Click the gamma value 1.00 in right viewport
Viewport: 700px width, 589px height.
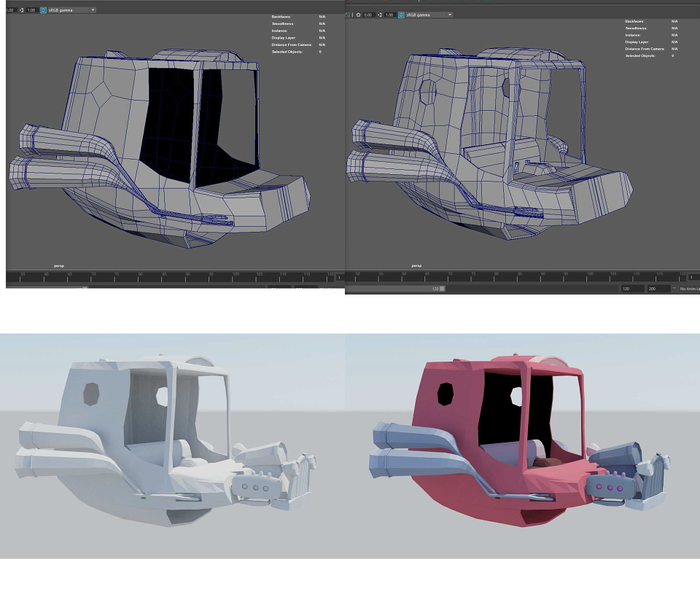389,15
